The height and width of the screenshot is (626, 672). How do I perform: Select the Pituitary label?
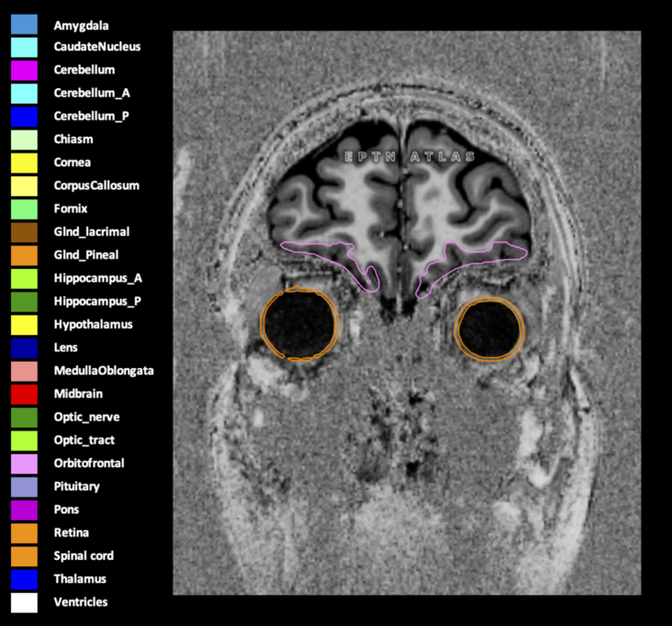point(77,486)
